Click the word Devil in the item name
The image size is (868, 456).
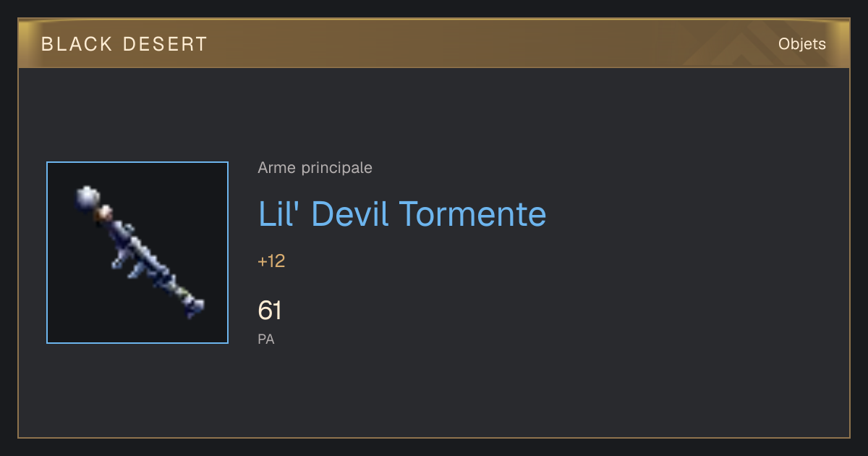point(351,214)
